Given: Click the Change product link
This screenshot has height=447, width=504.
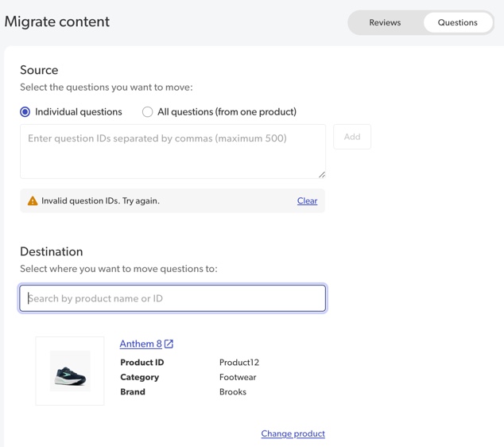Looking at the screenshot, I should pos(293,433).
